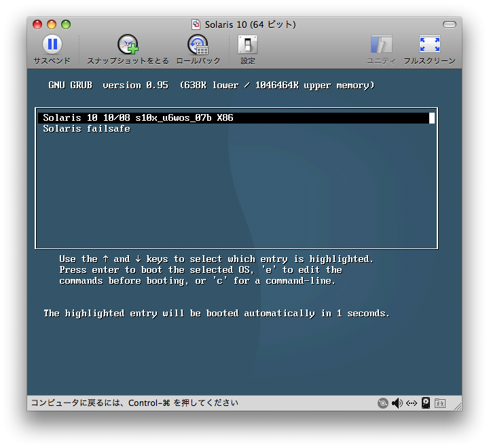Click the window resize grip corner

[x=456, y=405]
